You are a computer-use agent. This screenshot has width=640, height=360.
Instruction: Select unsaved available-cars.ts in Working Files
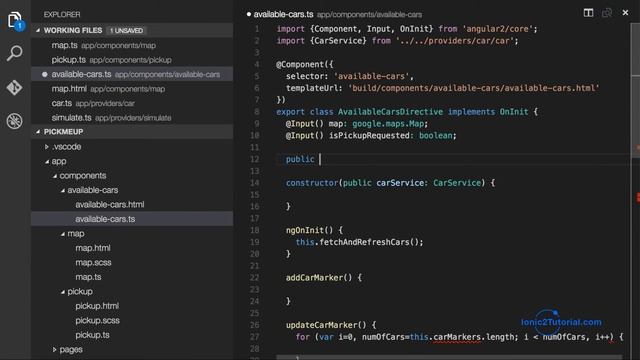point(132,74)
